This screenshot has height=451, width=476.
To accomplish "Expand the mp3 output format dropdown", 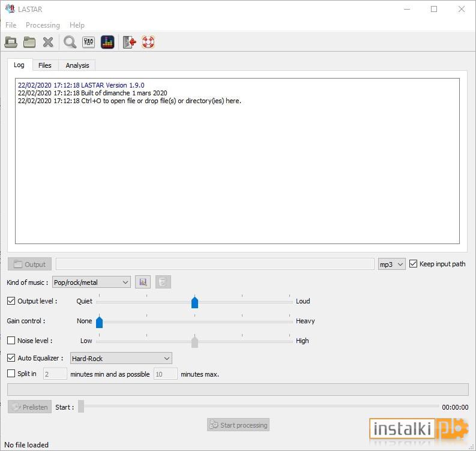I will click(391, 264).
